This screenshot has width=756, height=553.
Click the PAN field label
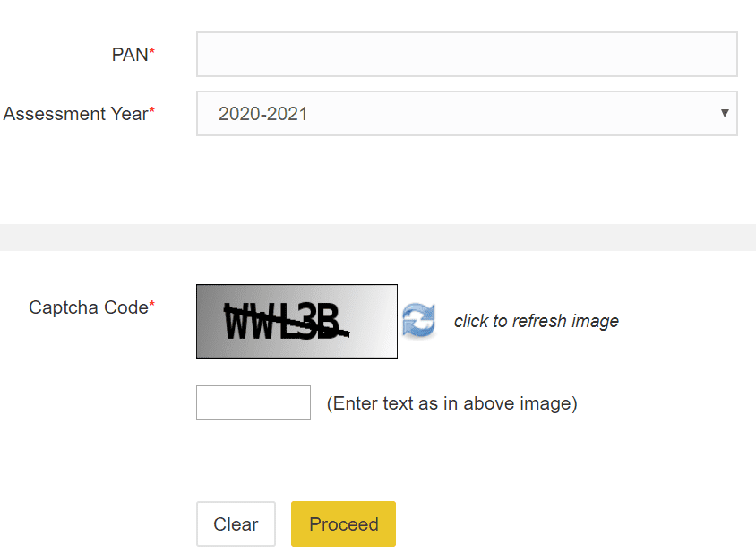130,55
